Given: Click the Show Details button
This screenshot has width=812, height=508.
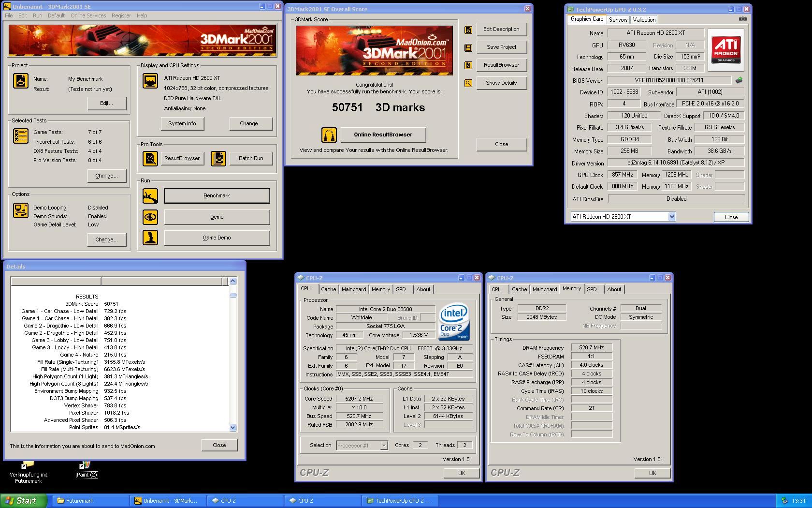Looking at the screenshot, I should 501,83.
